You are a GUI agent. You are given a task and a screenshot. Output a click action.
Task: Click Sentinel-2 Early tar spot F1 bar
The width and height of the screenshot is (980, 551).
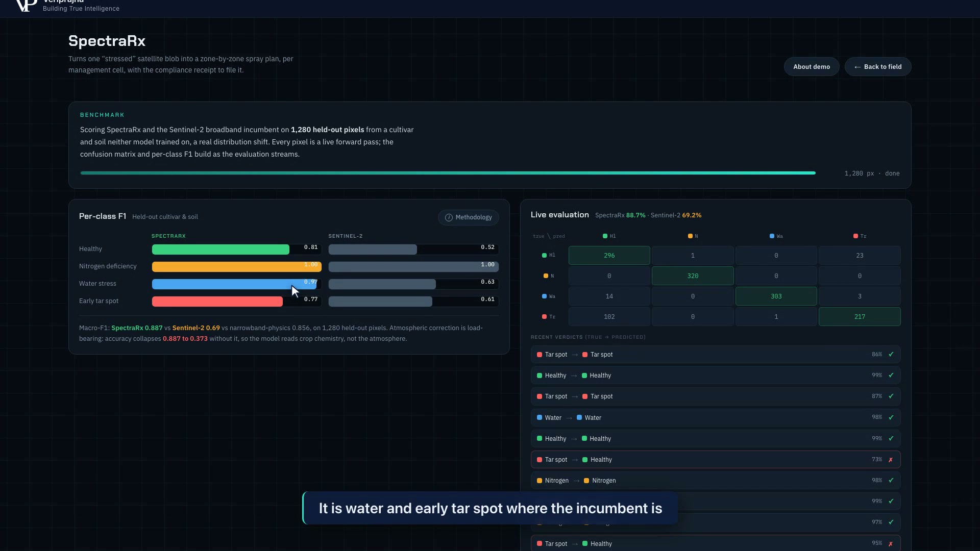(x=380, y=302)
